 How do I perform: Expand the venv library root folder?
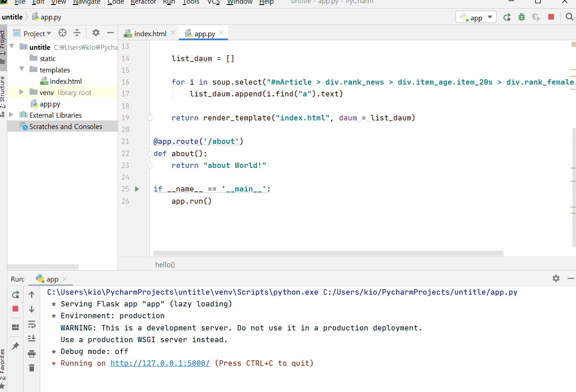22,92
